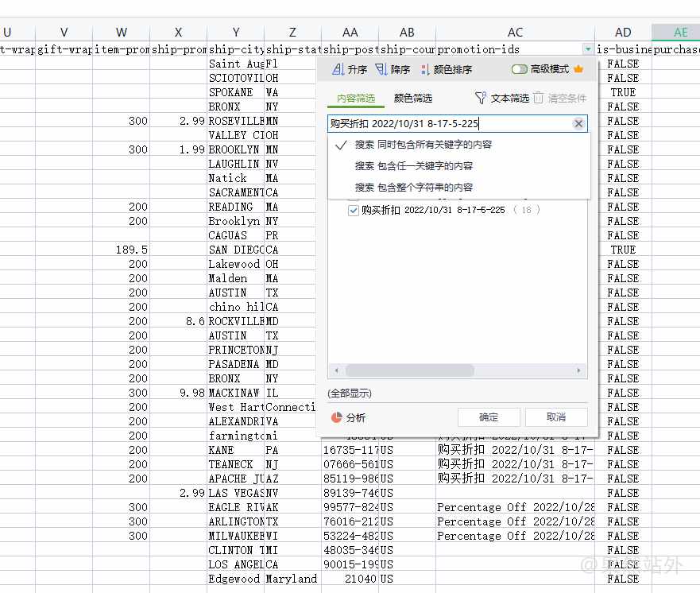
Task: Switch to the 颜色筛选 tab
Action: click(413, 99)
